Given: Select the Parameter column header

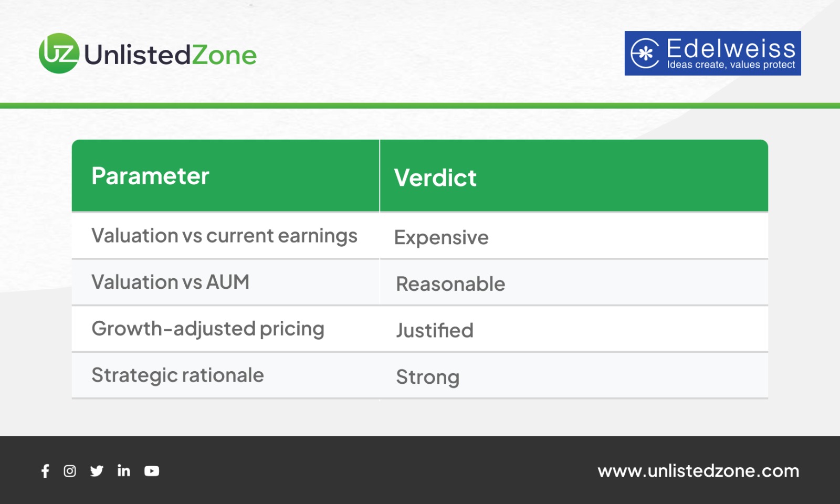Looking at the screenshot, I should coord(151,176).
